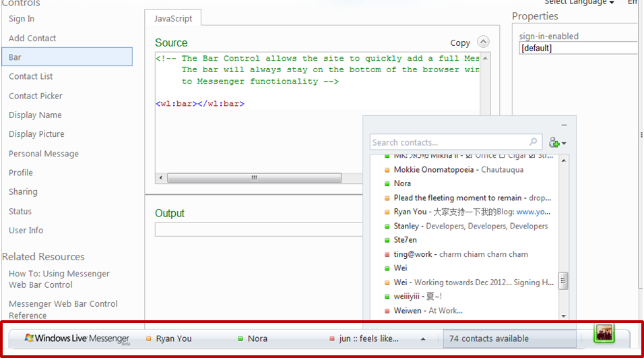Viewport: 644px width, 358px height.
Task: Collapse the Source section with round arrow
Action: click(x=482, y=42)
